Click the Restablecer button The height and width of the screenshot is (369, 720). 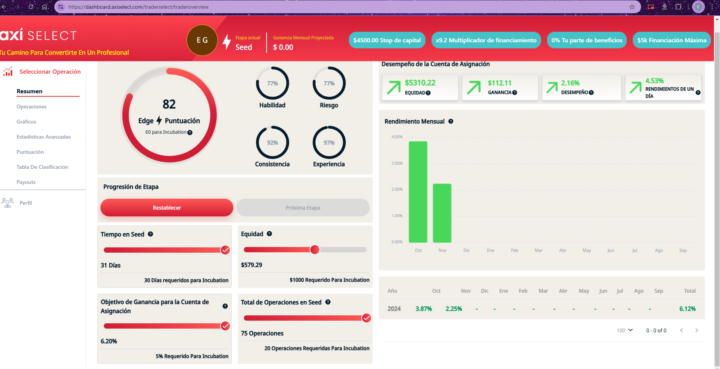(x=167, y=207)
